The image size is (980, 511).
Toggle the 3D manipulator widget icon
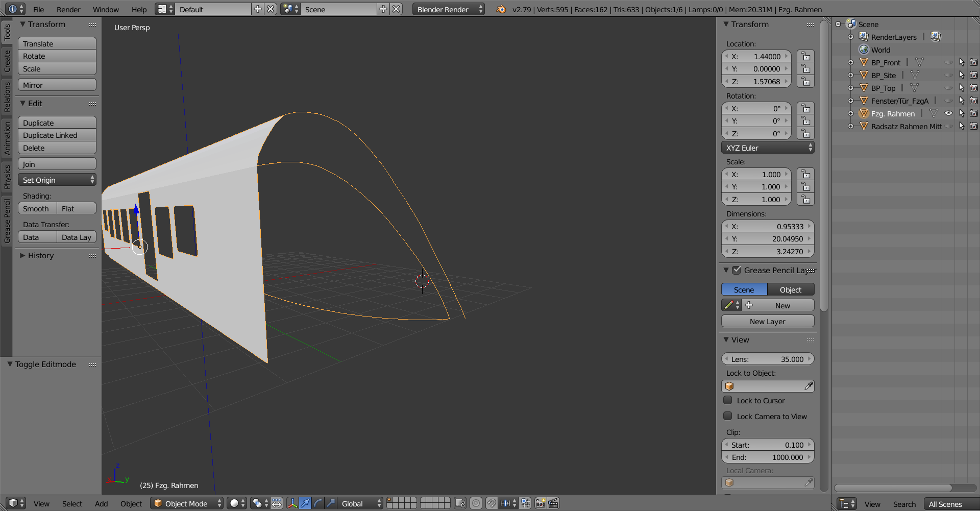pos(292,503)
